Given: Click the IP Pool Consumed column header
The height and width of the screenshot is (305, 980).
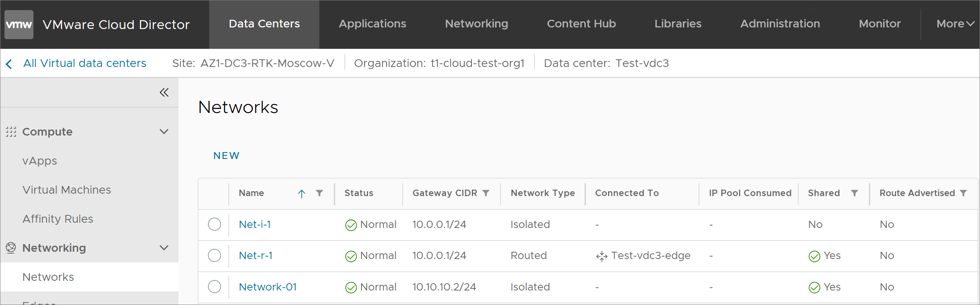Looking at the screenshot, I should pyautogui.click(x=750, y=193).
